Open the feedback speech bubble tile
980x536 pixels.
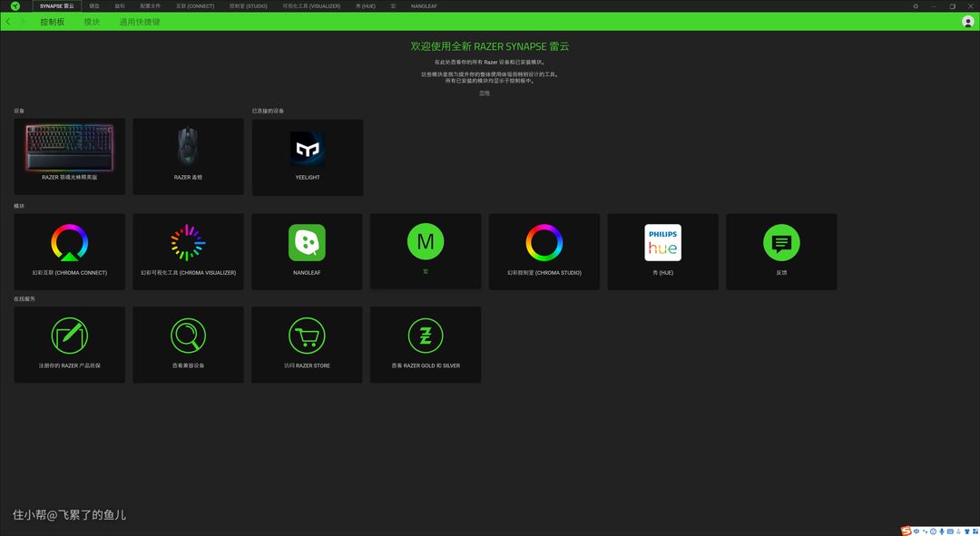point(781,243)
